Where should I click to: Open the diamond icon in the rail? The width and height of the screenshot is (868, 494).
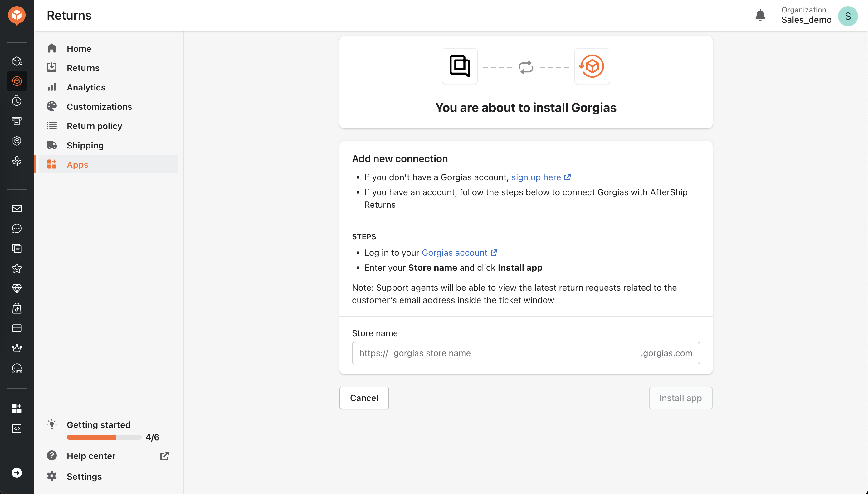[x=17, y=288]
